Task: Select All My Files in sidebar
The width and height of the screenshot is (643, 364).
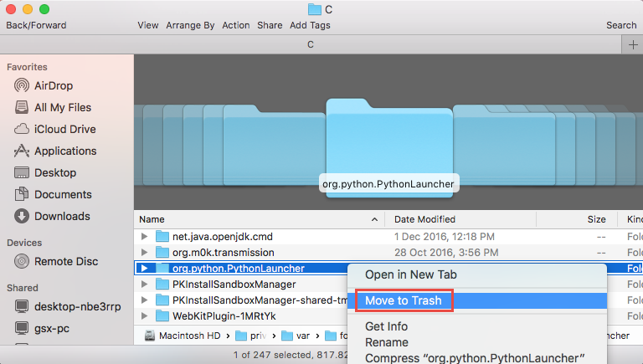Action: pyautogui.click(x=62, y=107)
